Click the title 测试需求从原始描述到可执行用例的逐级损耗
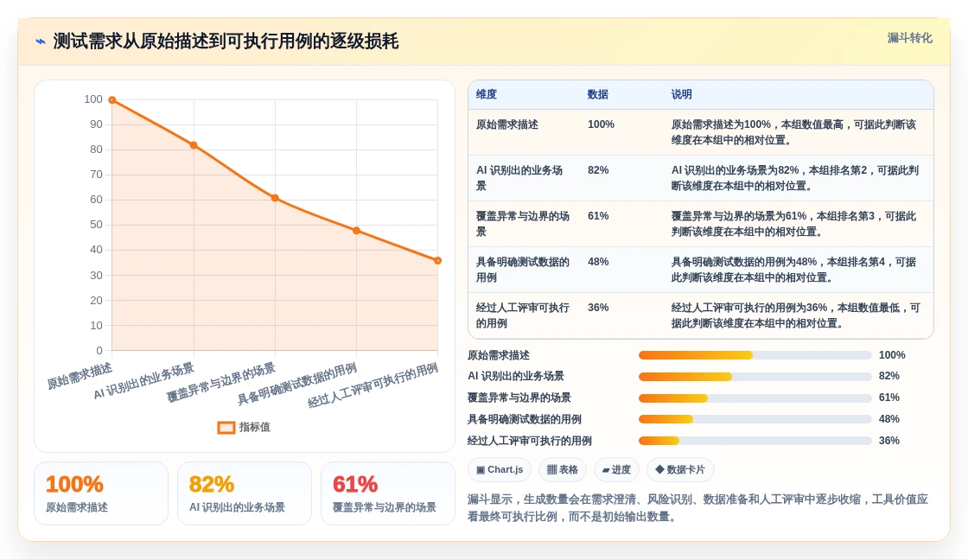The height and width of the screenshot is (560, 968). (226, 41)
